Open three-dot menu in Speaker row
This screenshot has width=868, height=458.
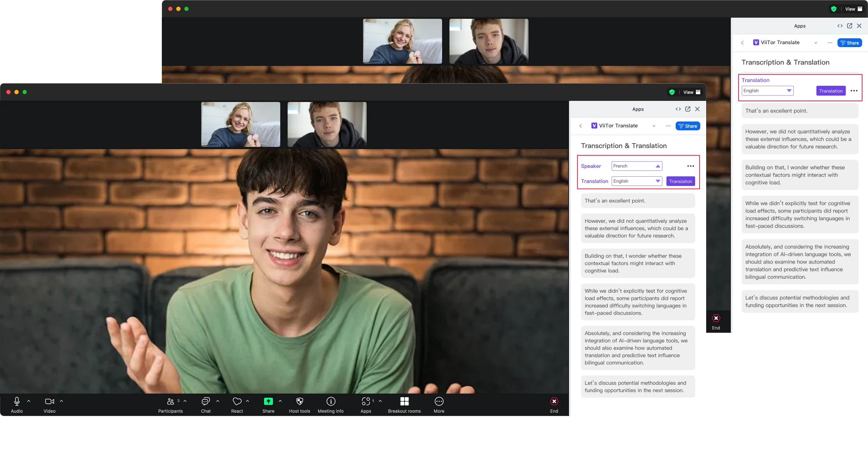point(691,166)
